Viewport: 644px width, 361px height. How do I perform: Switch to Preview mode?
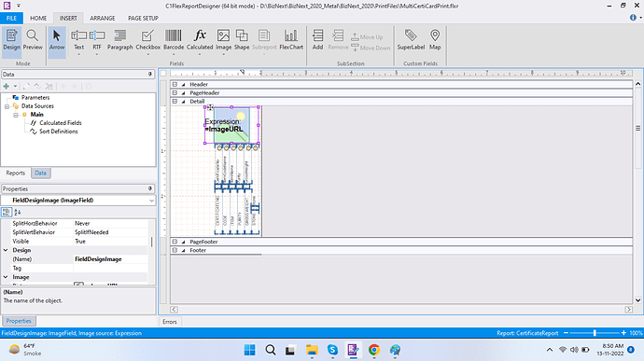[33, 40]
